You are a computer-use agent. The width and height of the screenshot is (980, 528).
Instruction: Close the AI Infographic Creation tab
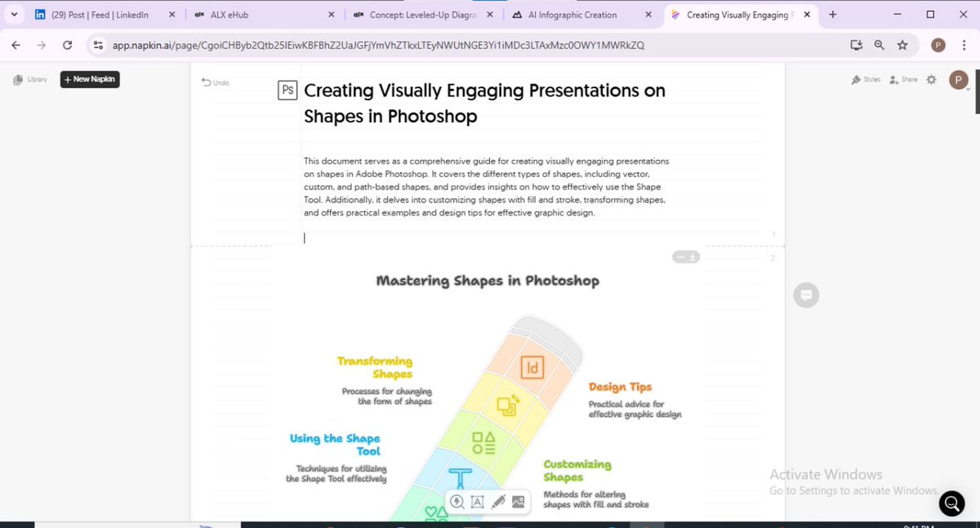point(648,15)
